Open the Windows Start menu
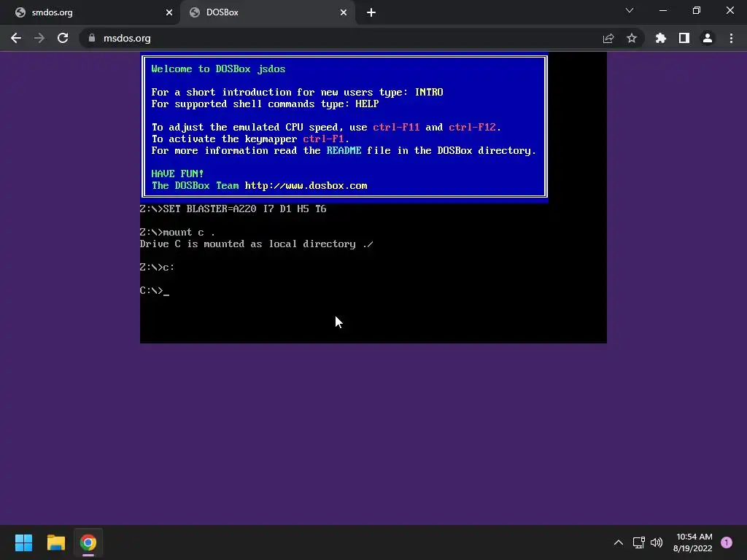747x560 pixels. [x=23, y=542]
